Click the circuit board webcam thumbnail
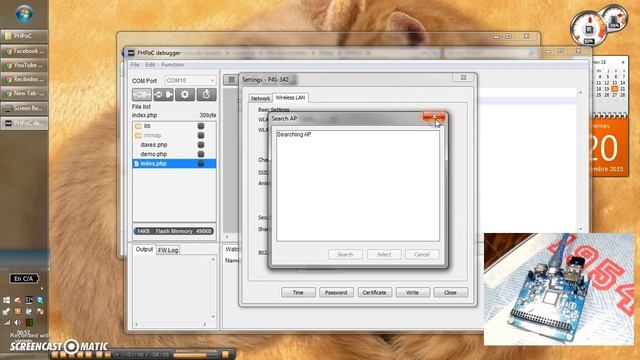 click(x=559, y=289)
